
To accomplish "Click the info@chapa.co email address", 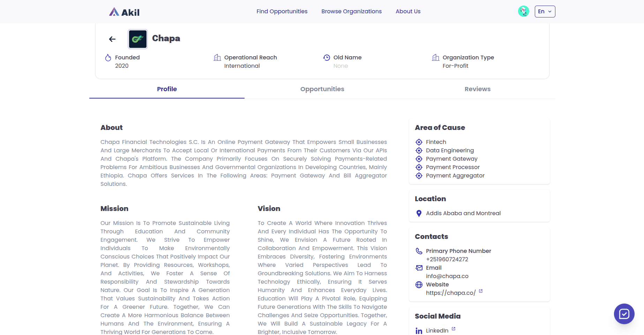I will (447, 276).
